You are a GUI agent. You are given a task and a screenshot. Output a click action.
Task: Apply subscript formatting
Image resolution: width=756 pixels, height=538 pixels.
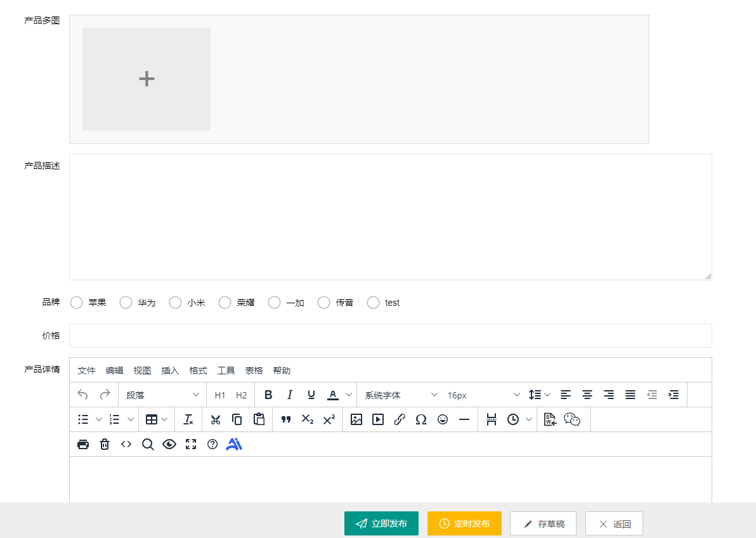coord(308,419)
